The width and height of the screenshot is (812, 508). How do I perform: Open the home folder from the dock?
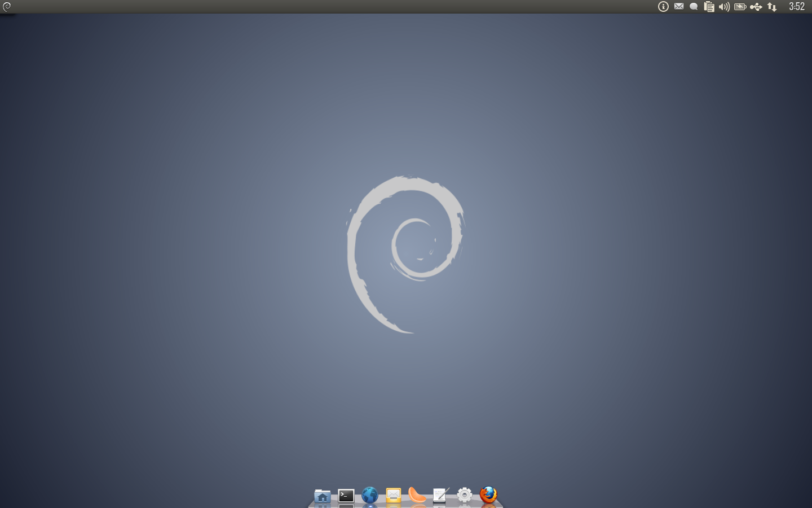point(323,496)
